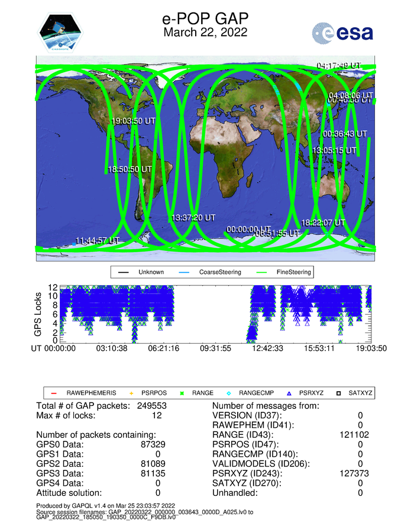Click the black Unknown legend line
Screen dimensions: 411x532
124,273
